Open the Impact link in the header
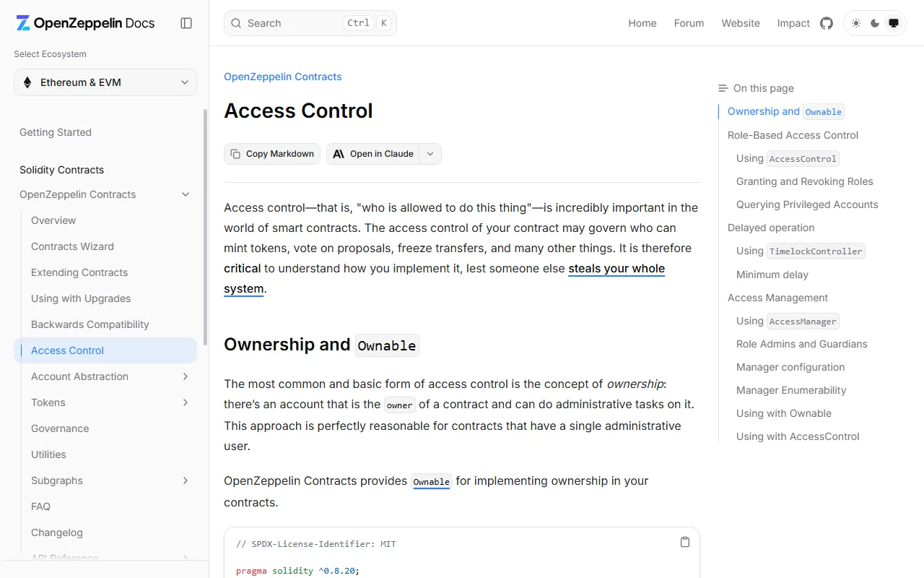 (x=793, y=23)
